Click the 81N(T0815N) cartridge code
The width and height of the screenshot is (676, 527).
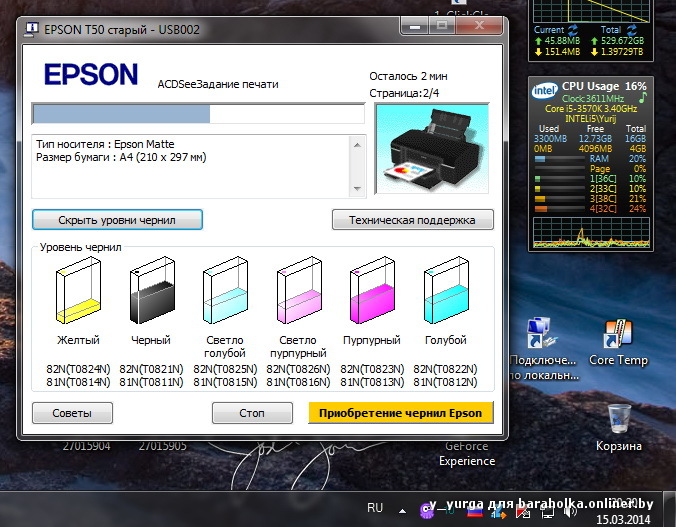click(225, 382)
